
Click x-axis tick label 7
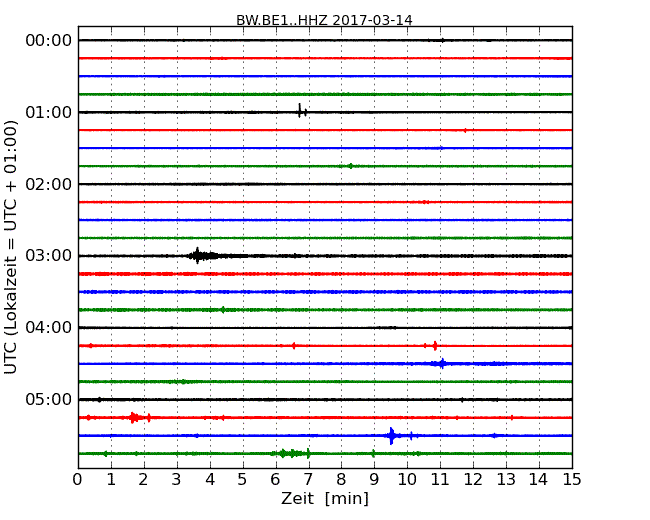click(x=308, y=480)
